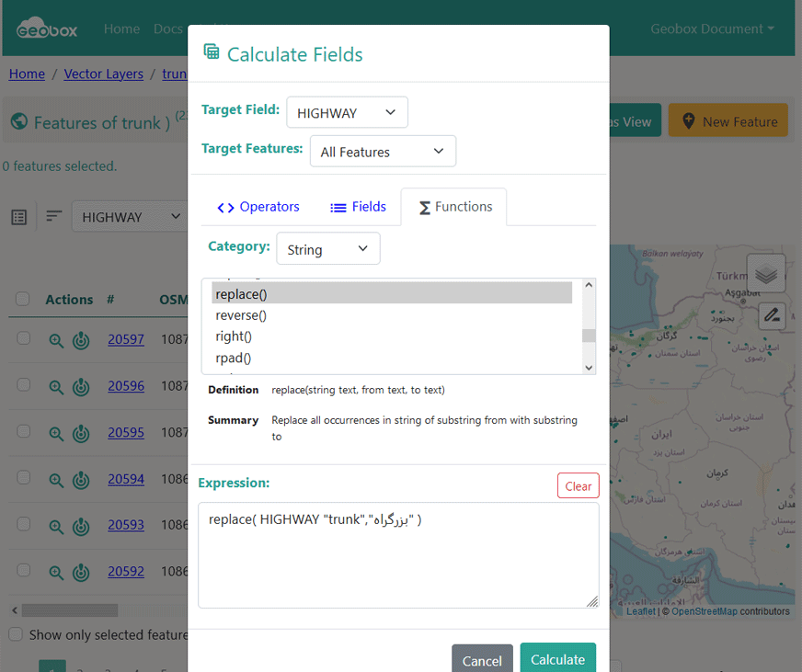Viewport: 802px width, 672px height.
Task: Click the table view icon
Action: tap(19, 217)
